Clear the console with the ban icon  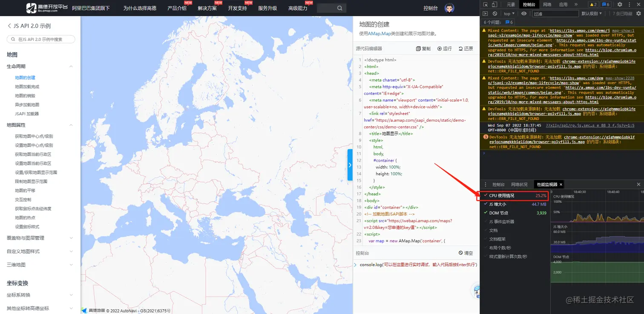(x=495, y=14)
